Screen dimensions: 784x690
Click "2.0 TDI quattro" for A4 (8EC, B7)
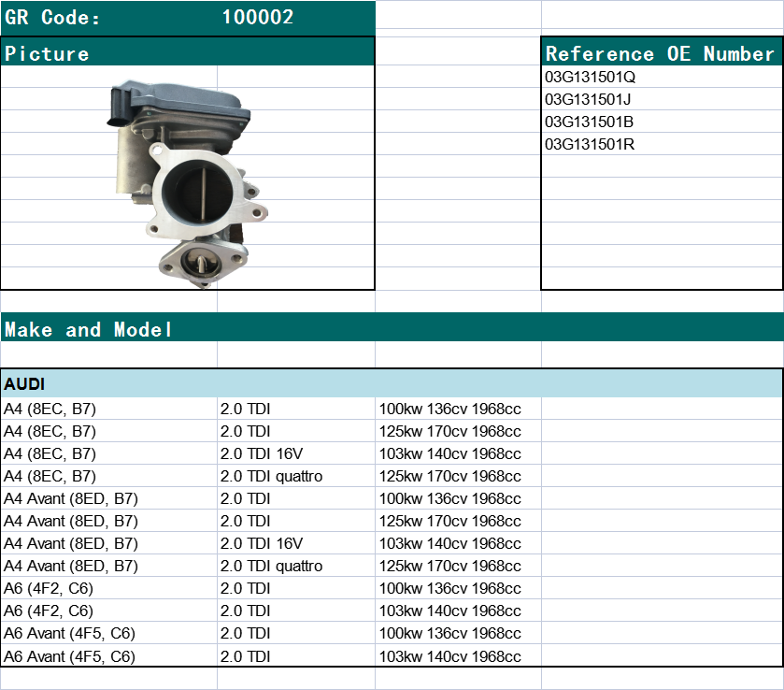click(x=272, y=476)
